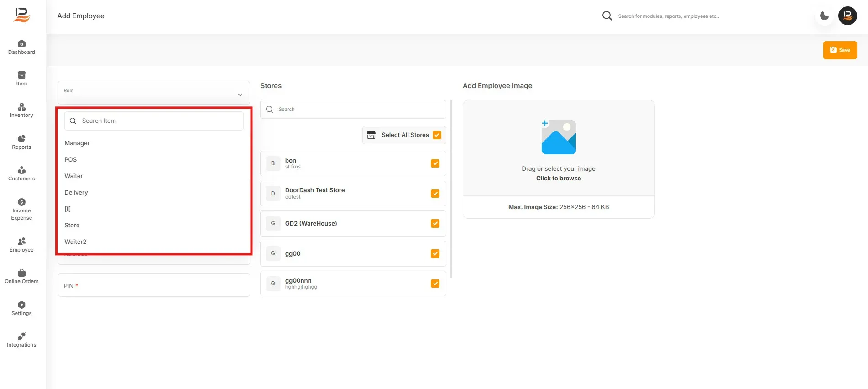868x389 pixels.
Task: Select the POS role entry
Action: 71,159
